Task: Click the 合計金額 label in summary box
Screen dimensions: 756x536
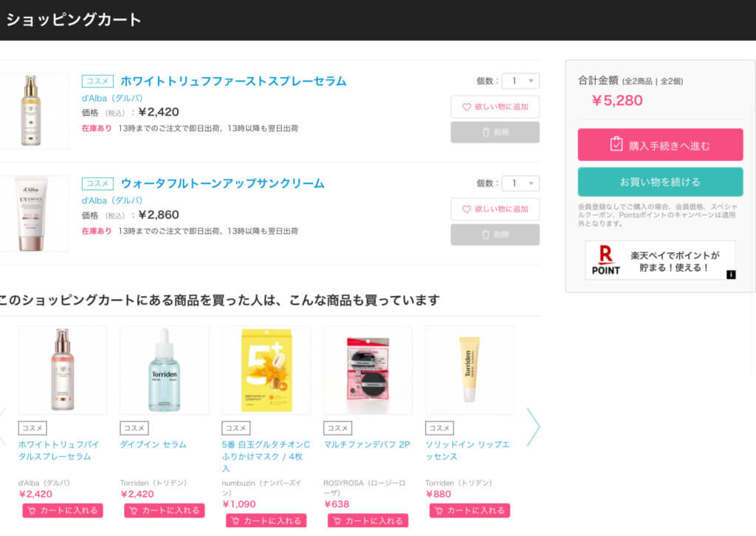Action: 598,80
